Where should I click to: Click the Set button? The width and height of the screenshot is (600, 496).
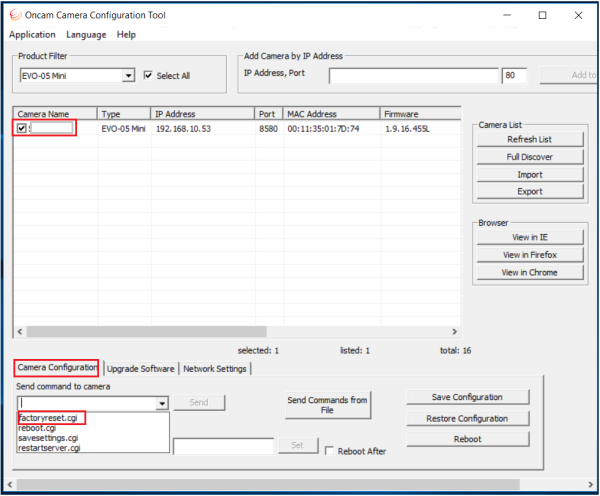(x=298, y=445)
